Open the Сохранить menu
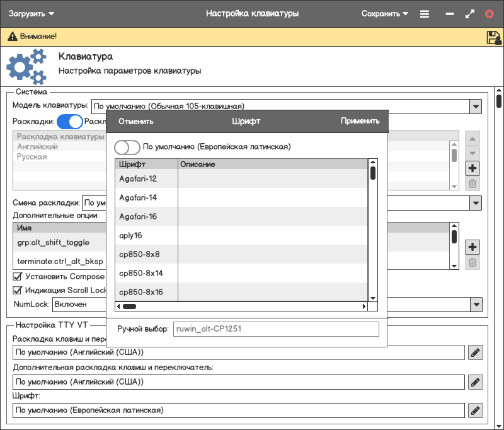This screenshot has width=504, height=430. pyautogui.click(x=385, y=13)
